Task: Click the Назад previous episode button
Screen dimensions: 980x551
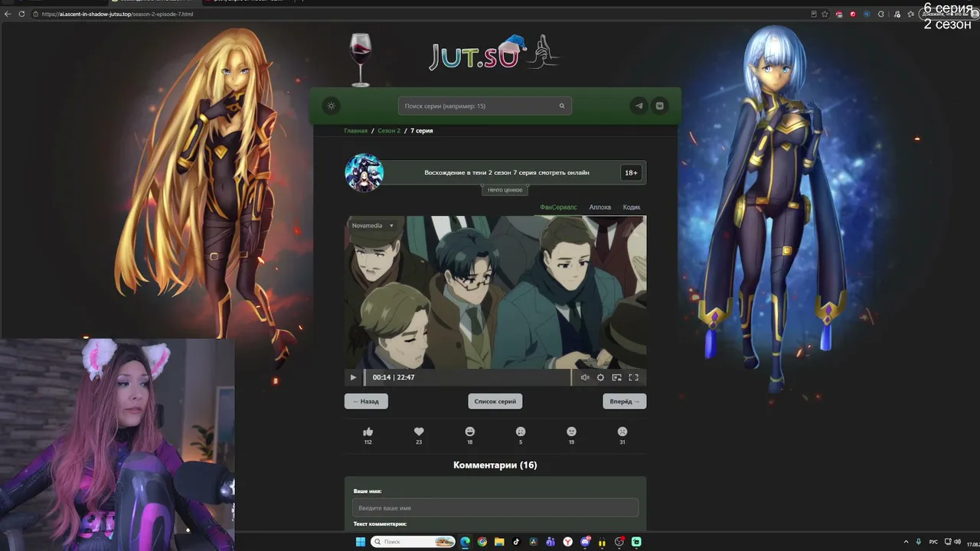Action: (366, 401)
